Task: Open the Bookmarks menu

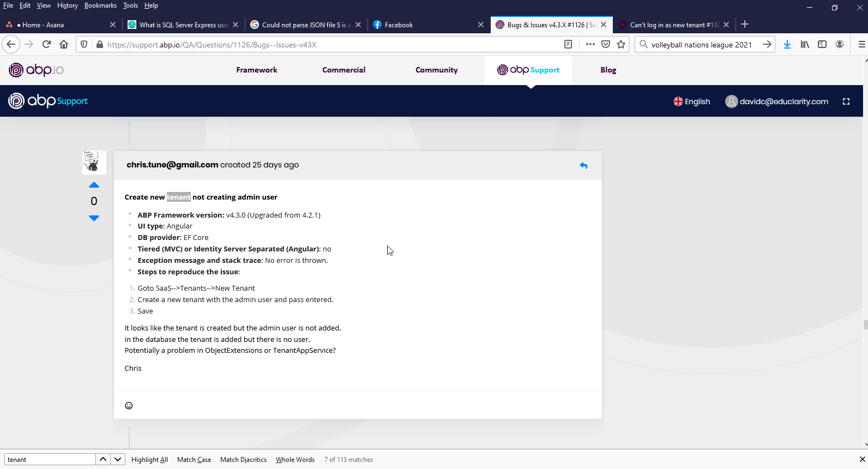Action: tap(100, 5)
